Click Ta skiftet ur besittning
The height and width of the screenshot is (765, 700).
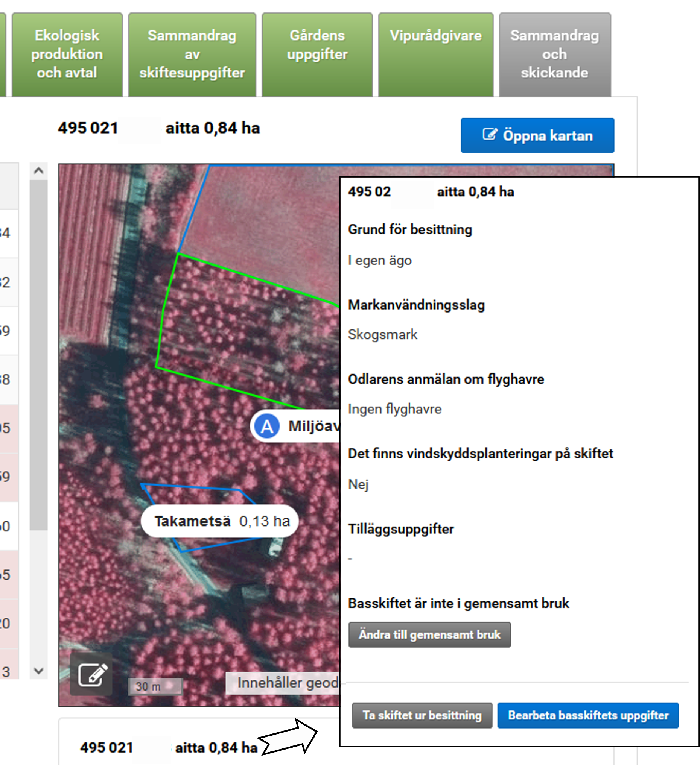click(x=422, y=715)
